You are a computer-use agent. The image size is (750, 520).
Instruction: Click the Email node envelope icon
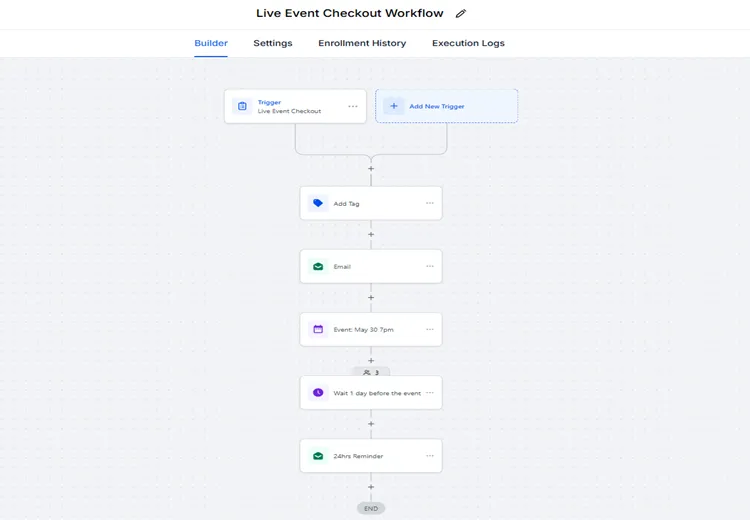(318, 266)
